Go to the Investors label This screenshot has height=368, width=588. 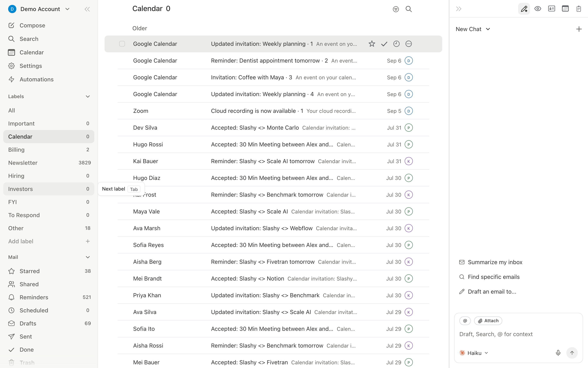click(x=49, y=189)
